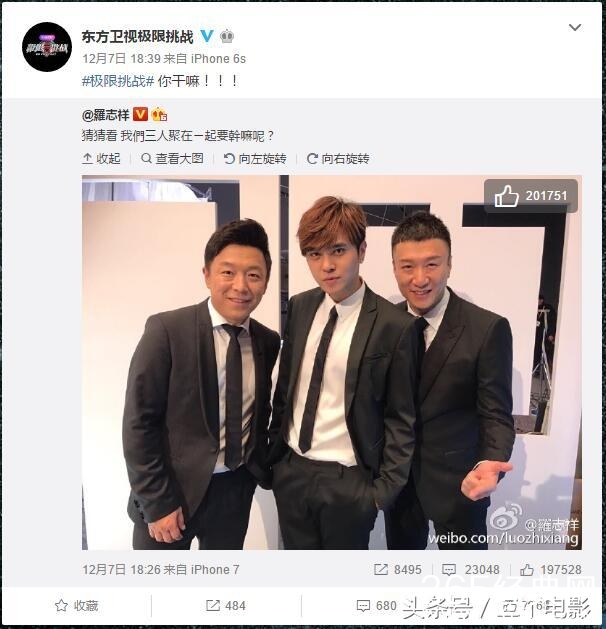
Task: View large image via 查看大图
Action: 172,159
